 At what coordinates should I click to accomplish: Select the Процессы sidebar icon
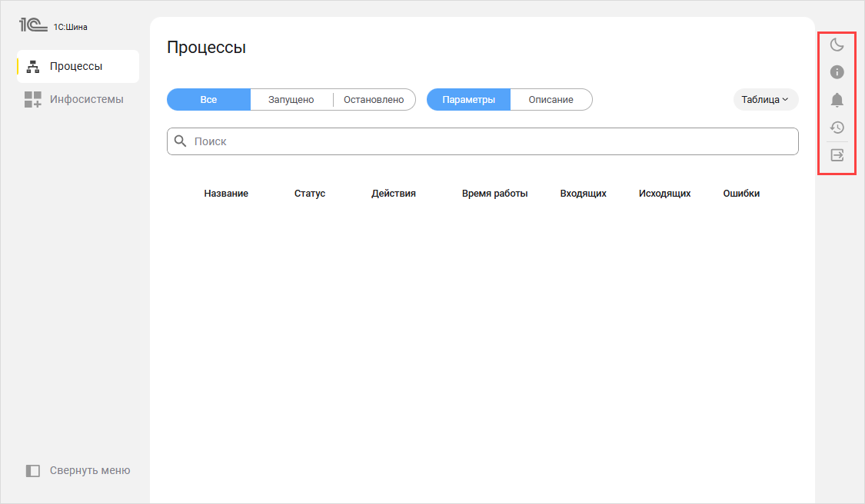click(32, 66)
